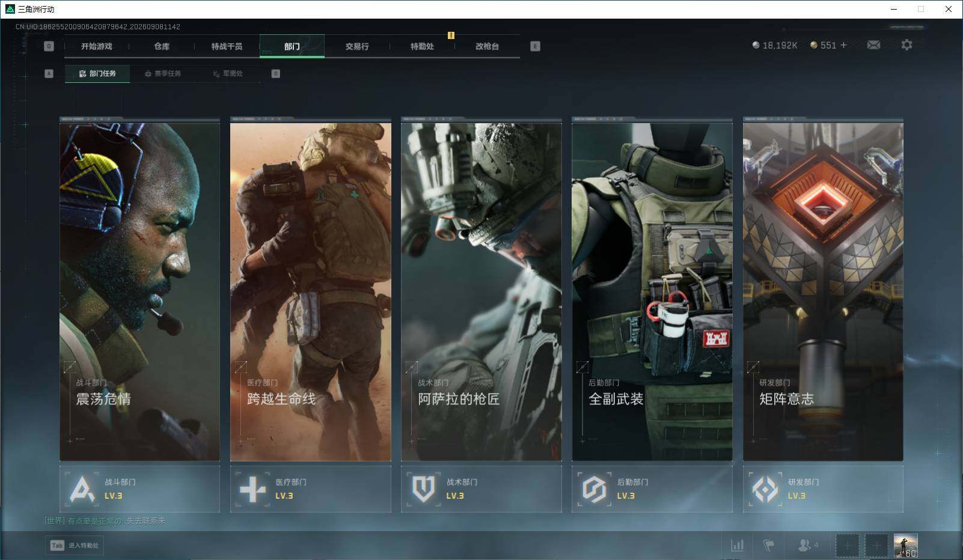The image size is (963, 560).
Task: Open the friends icon showing 4
Action: [807, 546]
